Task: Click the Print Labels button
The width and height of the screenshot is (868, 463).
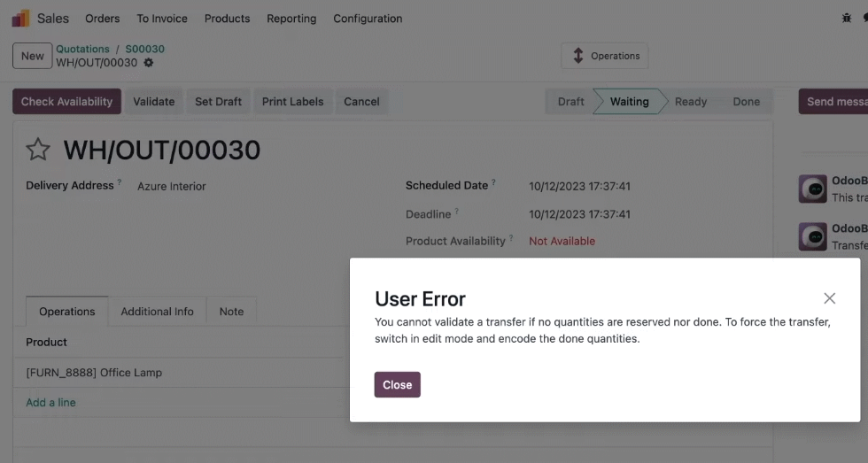Action: (293, 101)
